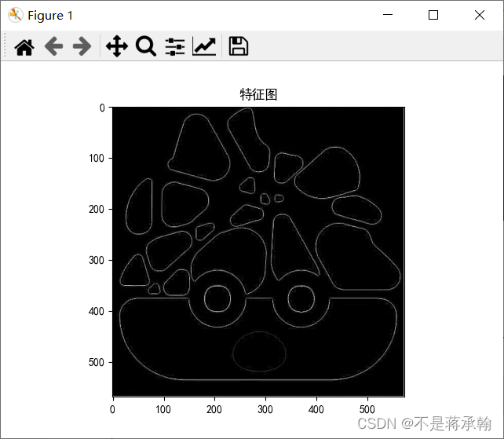
Task: Click the x-axis tick label 300
Action: 265,409
